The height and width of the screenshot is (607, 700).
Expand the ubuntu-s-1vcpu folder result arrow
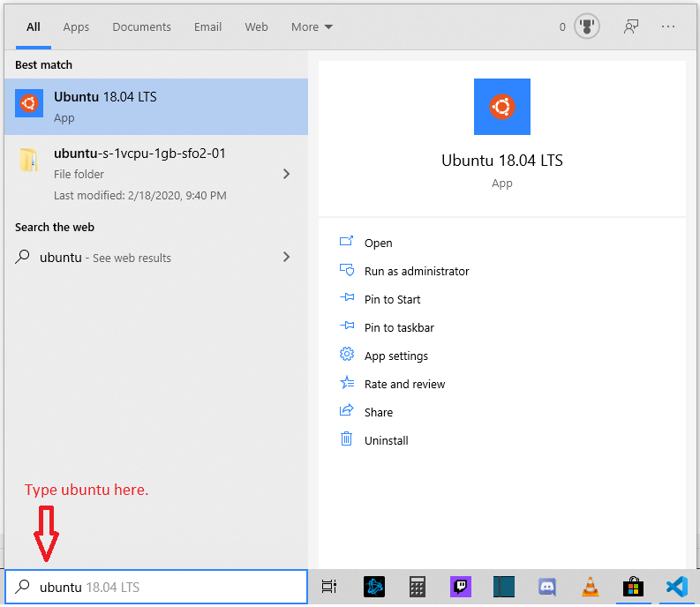click(x=287, y=174)
